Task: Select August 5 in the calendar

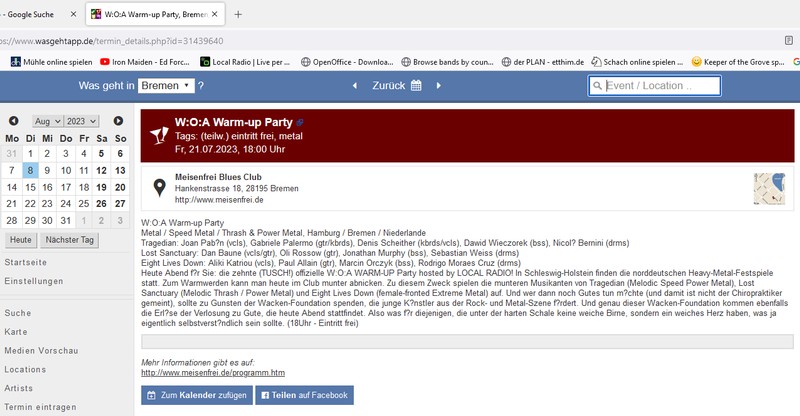Action: [102, 153]
